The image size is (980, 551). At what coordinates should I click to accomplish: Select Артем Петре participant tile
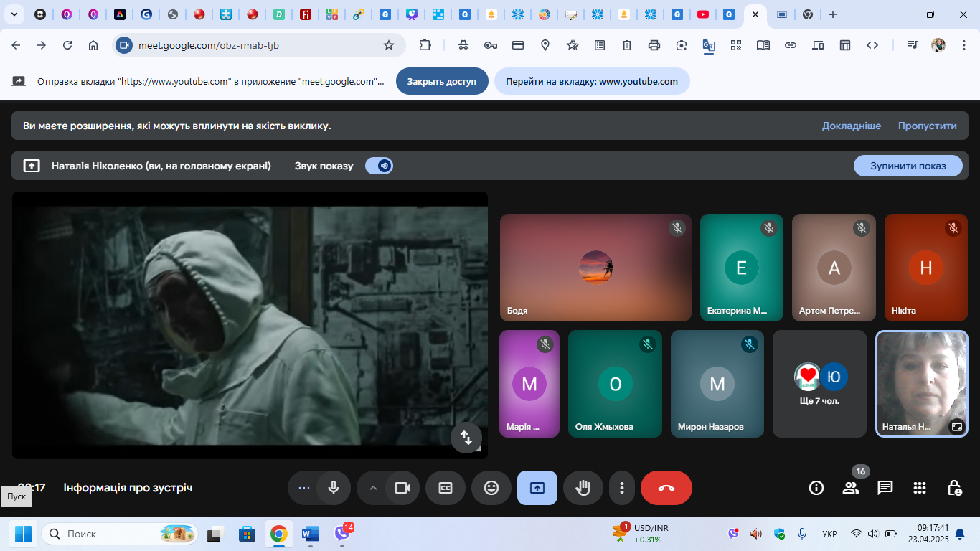click(x=834, y=268)
